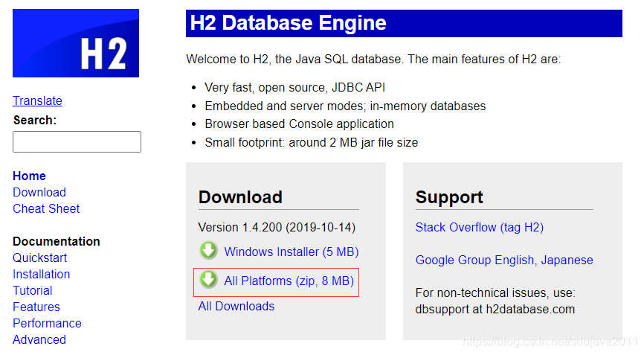644x355 pixels.
Task: Open the Download sidebar link
Action: click(x=39, y=192)
